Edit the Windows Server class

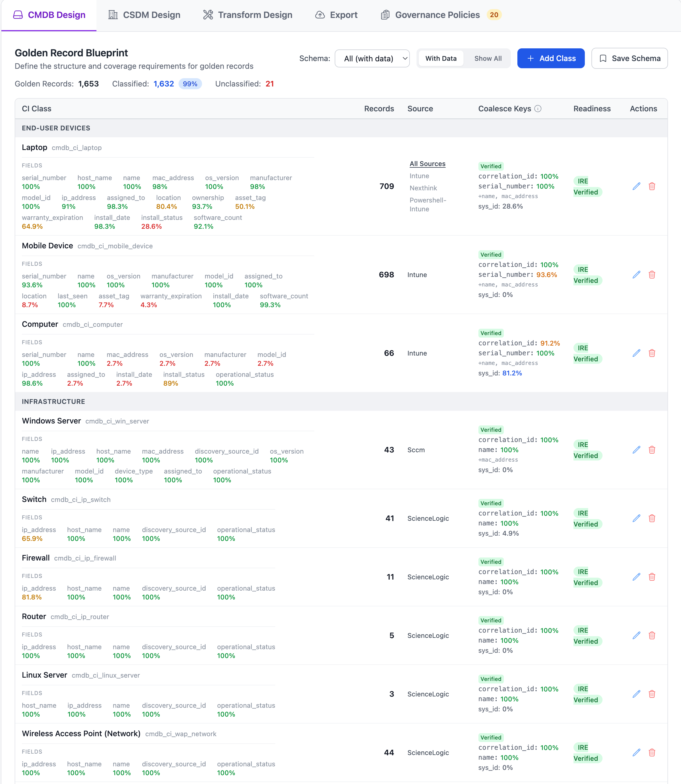click(637, 450)
